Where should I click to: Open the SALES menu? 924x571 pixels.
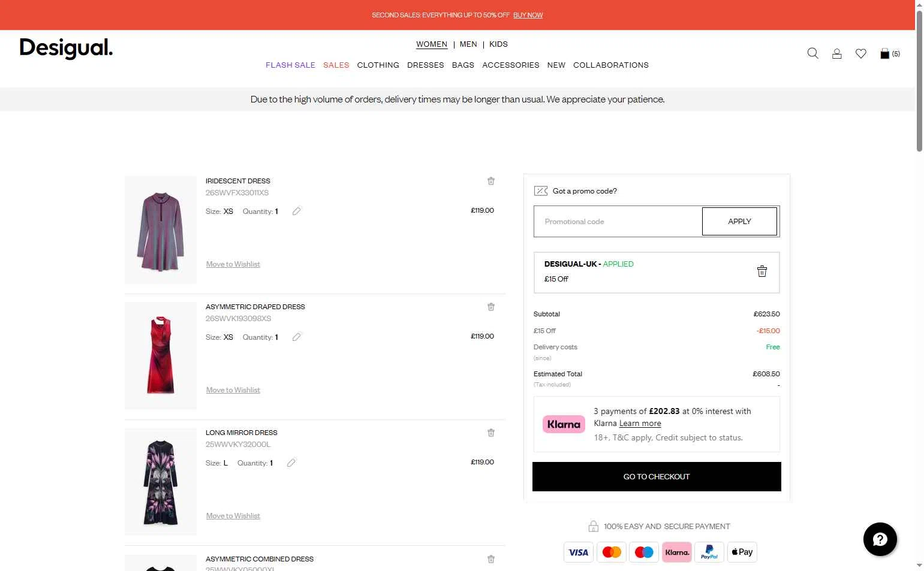(x=336, y=65)
